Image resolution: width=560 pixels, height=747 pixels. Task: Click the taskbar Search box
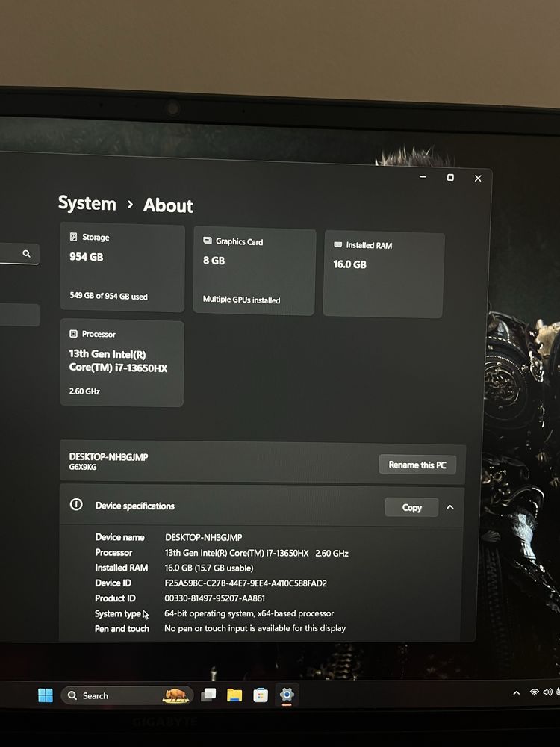pos(127,695)
